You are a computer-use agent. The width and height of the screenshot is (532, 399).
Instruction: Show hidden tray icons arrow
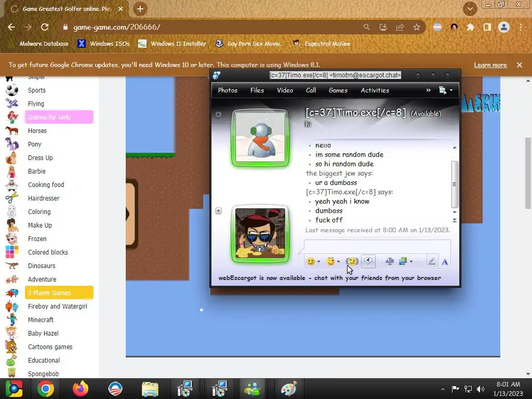click(443, 389)
